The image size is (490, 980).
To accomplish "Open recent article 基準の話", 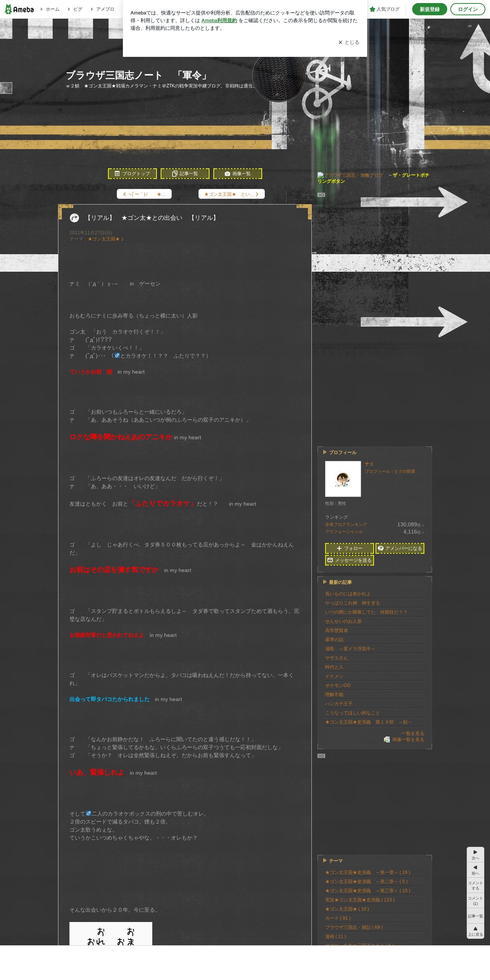I will (334, 640).
